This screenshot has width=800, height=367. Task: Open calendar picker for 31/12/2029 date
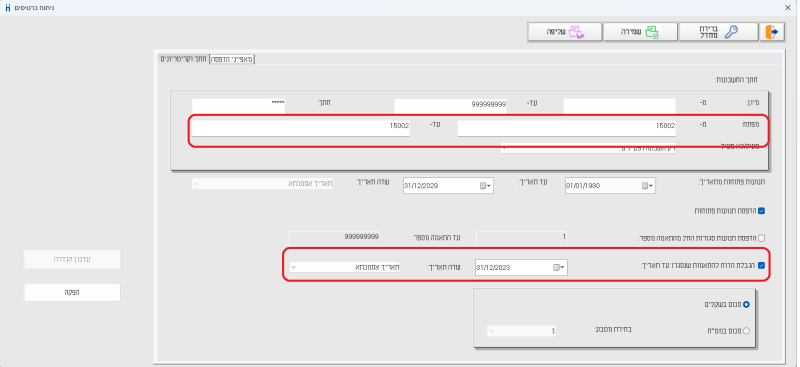tap(485, 186)
